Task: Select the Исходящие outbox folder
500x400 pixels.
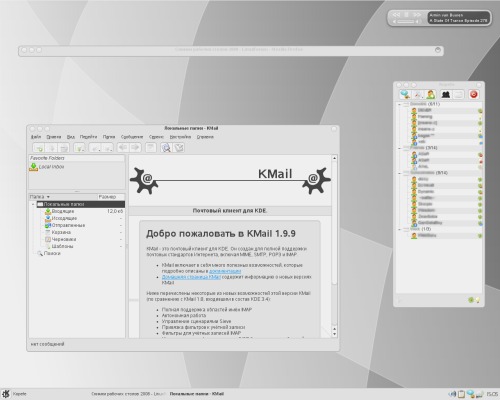Action: (x=64, y=218)
